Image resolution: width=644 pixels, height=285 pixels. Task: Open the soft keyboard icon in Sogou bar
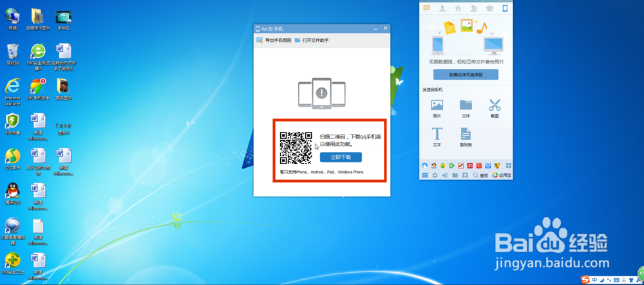616,280
